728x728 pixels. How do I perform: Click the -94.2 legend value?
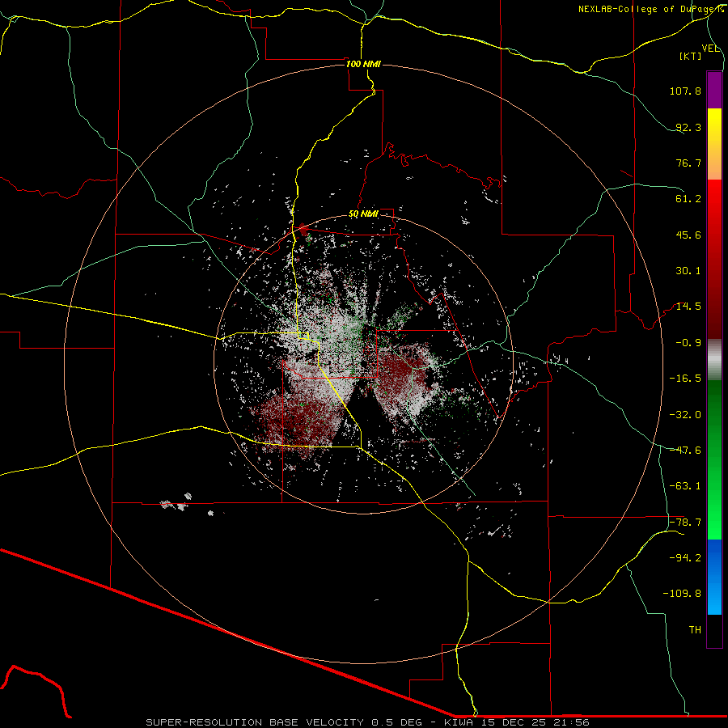click(x=685, y=557)
